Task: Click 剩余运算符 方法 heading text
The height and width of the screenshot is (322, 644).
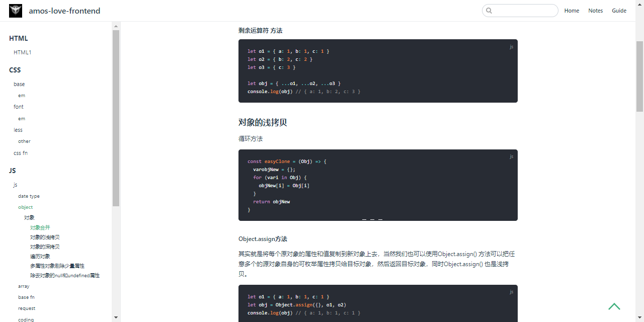Action: coord(260,31)
